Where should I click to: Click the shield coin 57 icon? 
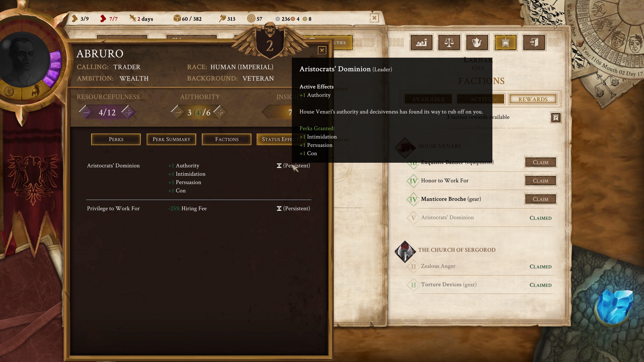pyautogui.click(x=251, y=18)
